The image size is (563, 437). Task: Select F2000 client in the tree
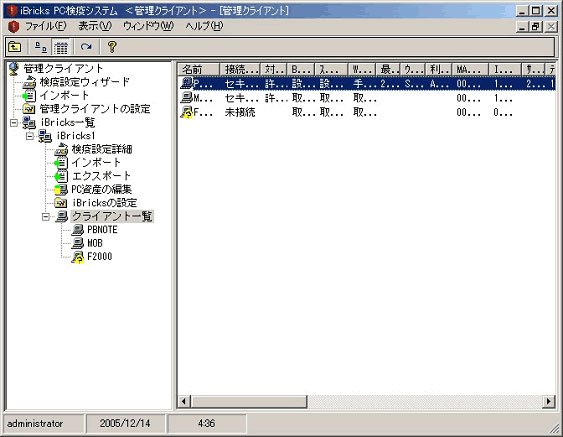99,256
